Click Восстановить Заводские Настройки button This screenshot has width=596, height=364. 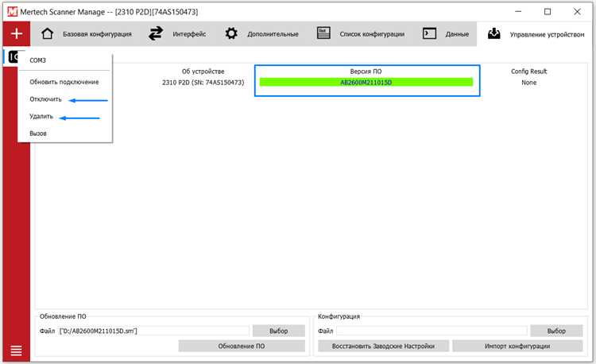point(383,347)
